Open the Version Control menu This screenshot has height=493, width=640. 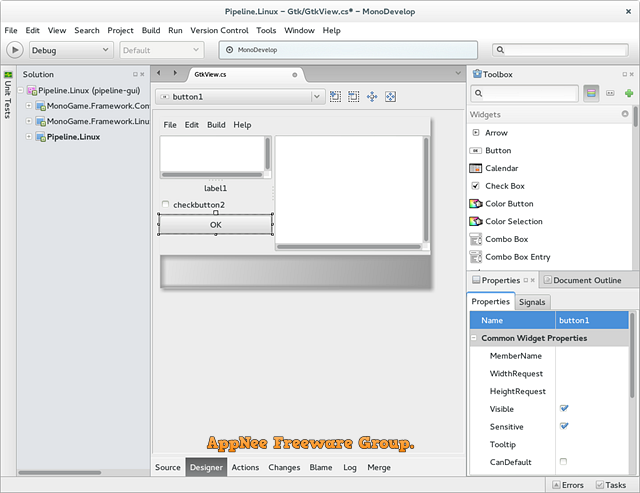[219, 30]
